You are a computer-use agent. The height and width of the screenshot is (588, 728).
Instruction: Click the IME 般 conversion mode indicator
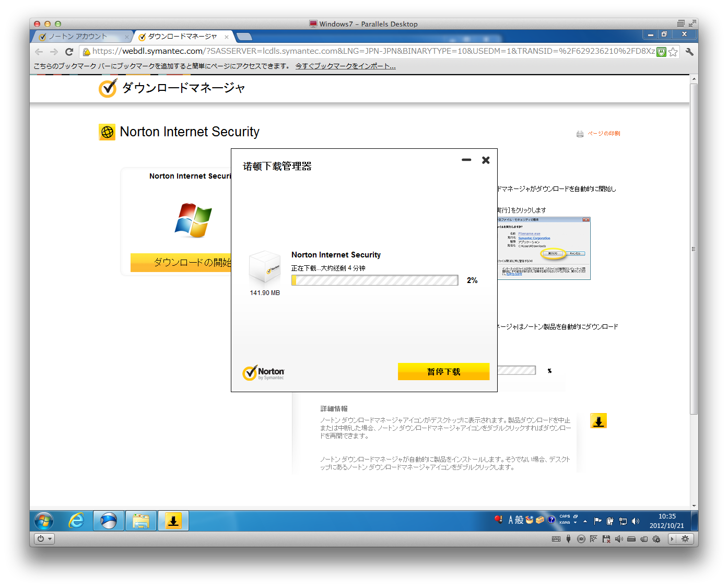tap(519, 520)
